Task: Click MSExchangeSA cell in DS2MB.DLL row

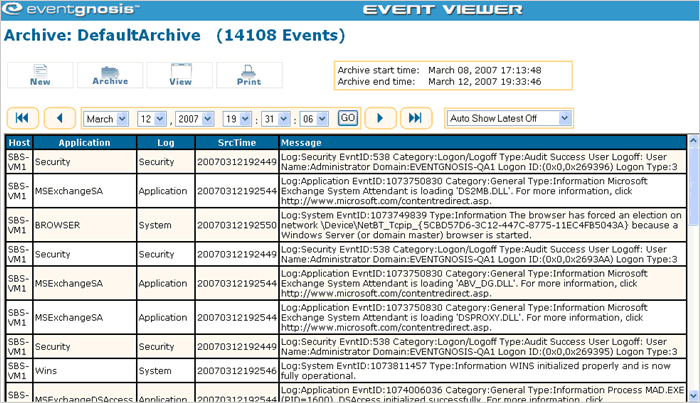Action: point(84,191)
